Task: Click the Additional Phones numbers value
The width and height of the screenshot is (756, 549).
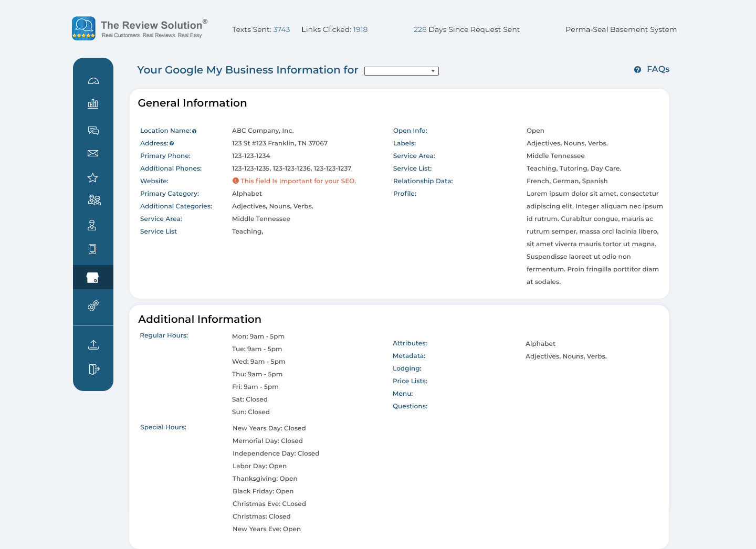Action: point(292,168)
